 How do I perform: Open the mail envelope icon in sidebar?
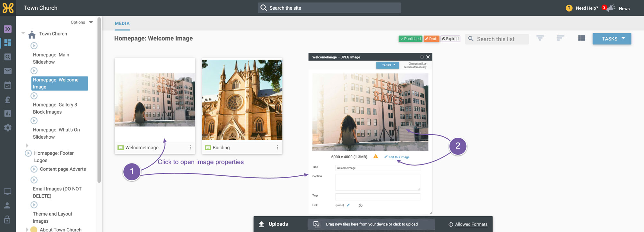click(8, 71)
